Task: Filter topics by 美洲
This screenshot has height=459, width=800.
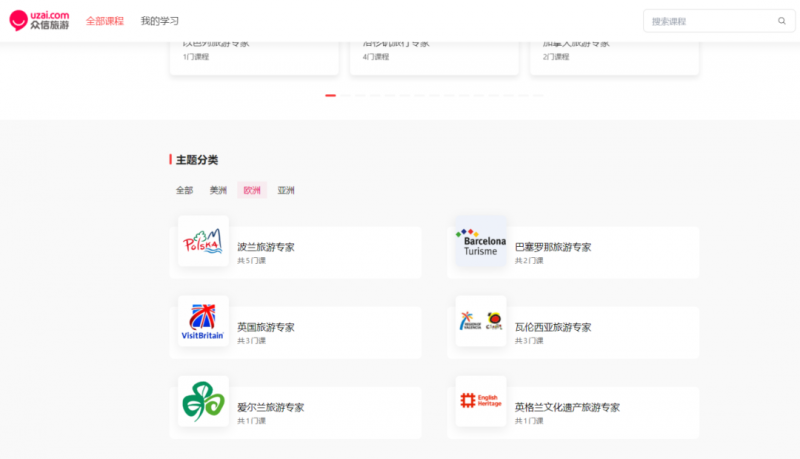Action: click(218, 190)
